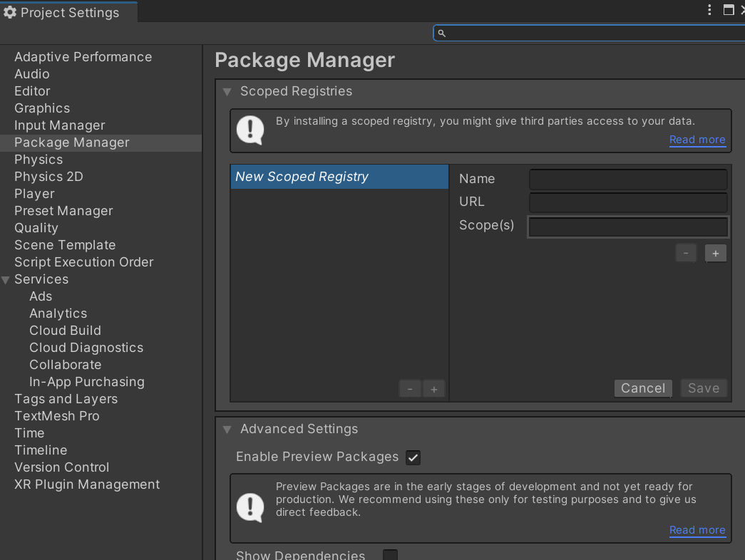Add a new scoped registry with plus
Image resolution: width=745 pixels, height=560 pixels.
click(433, 390)
